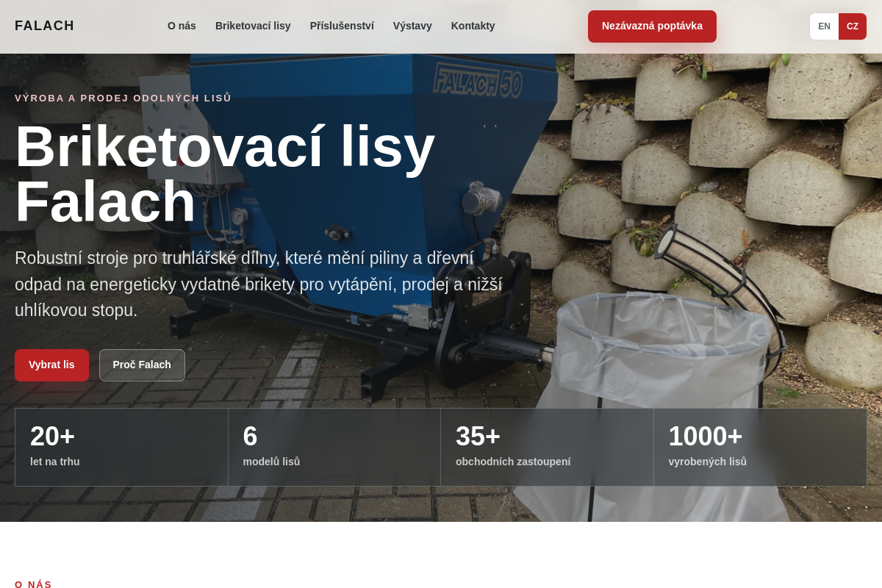
Task: Click the Nezávazná poptávka button
Action: click(652, 26)
